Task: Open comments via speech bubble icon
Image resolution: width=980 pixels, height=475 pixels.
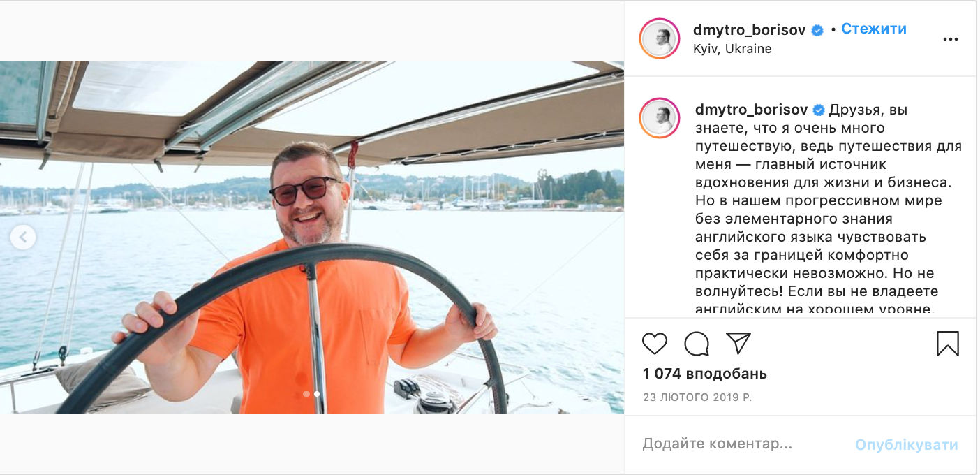Action: coord(697,344)
